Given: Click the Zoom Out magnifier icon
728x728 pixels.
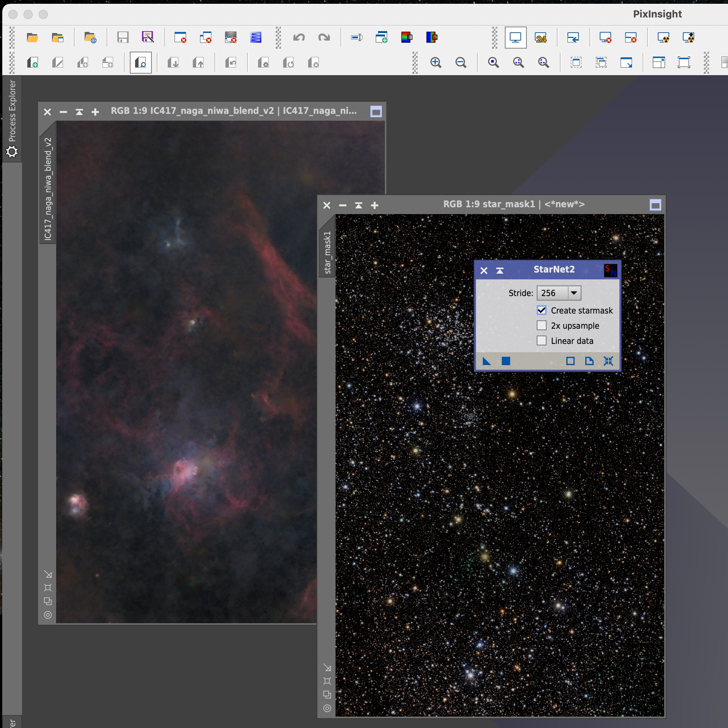Looking at the screenshot, I should point(461,63).
